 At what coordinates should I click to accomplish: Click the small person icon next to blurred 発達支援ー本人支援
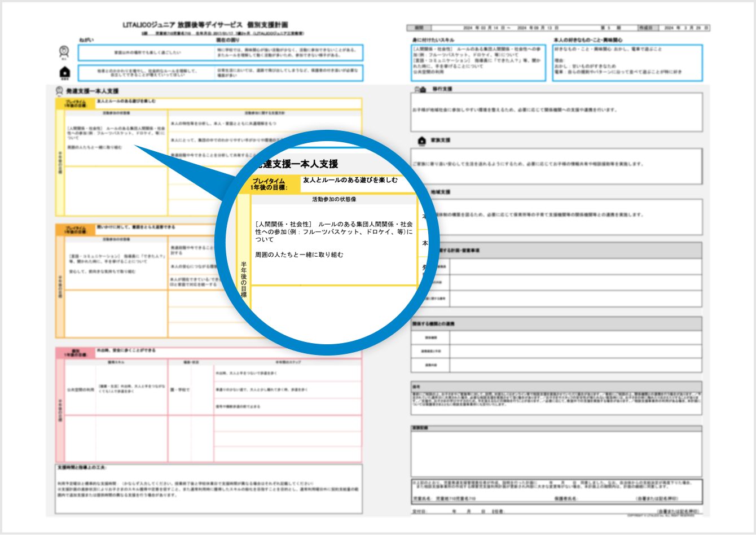(59, 91)
